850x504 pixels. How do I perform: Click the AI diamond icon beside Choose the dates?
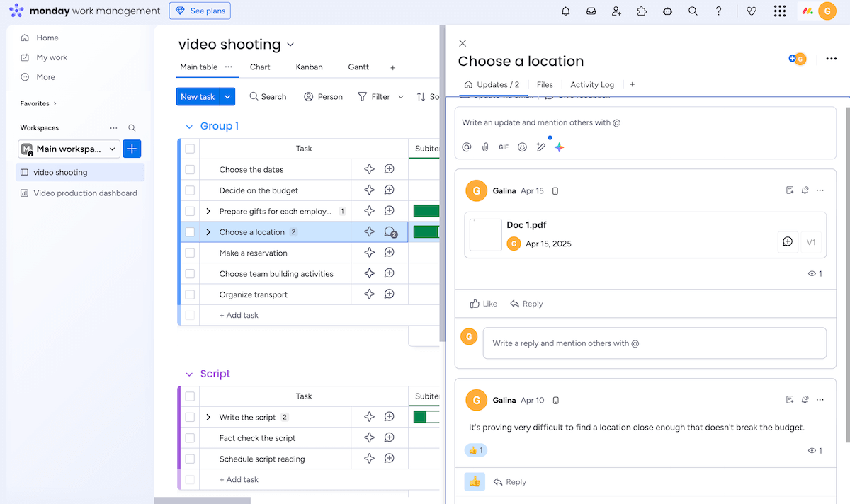coord(368,168)
